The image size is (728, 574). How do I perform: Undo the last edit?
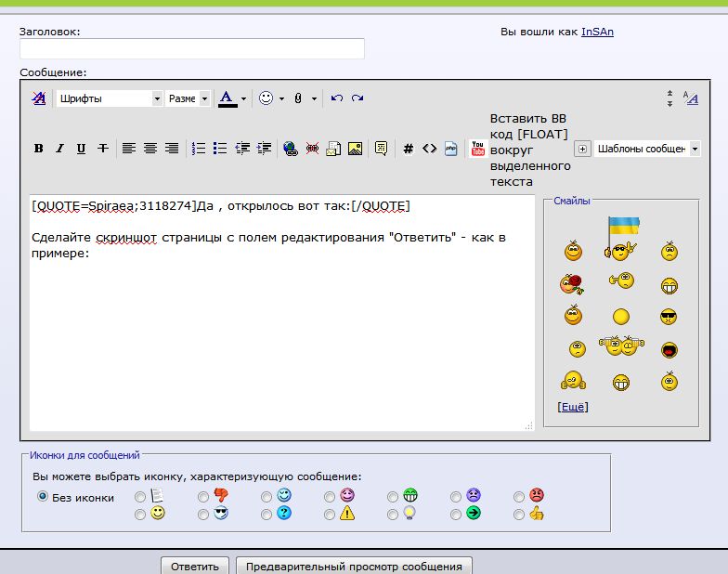[336, 98]
